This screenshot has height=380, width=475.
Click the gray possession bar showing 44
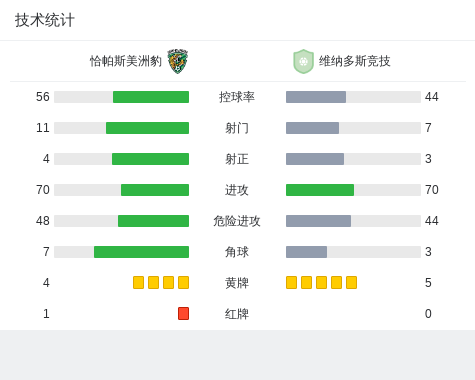pyautogui.click(x=316, y=97)
